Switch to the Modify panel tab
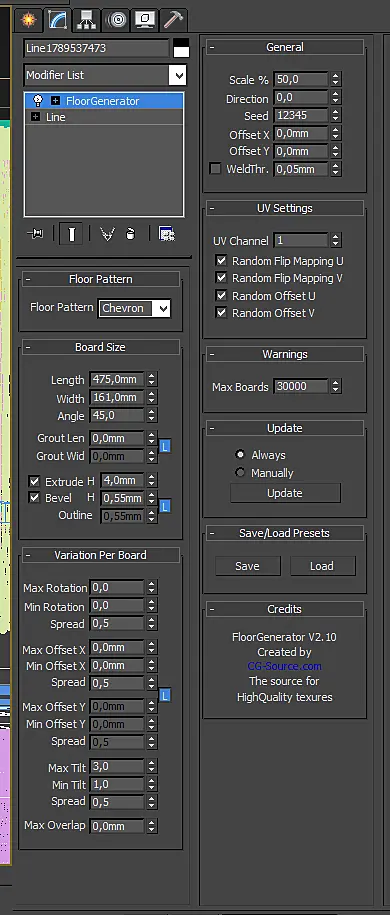Viewport: 390px width, 915px height. (x=57, y=20)
